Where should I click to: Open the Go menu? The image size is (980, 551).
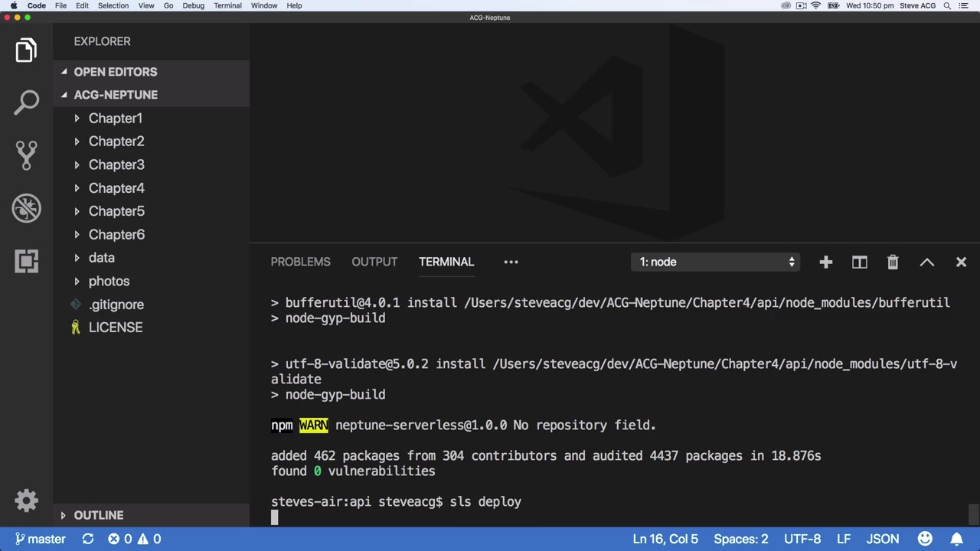point(168,5)
